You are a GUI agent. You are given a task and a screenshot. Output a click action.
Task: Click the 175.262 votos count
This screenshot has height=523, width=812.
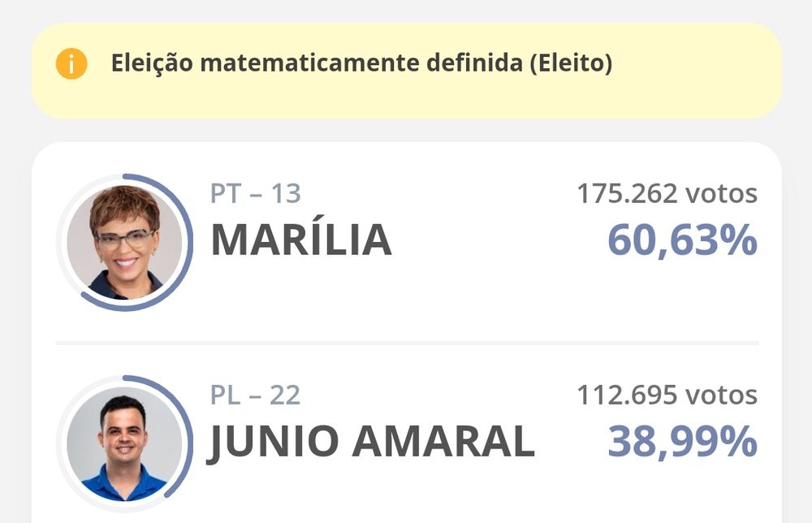pyautogui.click(x=667, y=193)
